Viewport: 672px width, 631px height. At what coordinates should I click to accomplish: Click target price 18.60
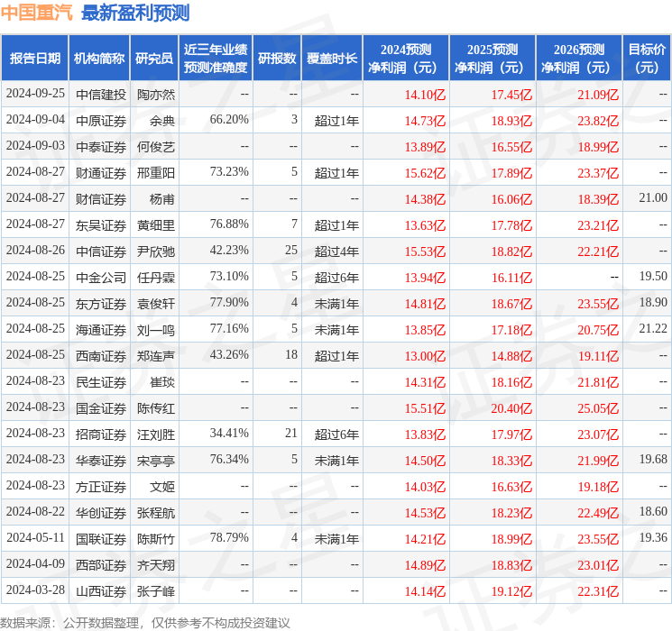[653, 511]
